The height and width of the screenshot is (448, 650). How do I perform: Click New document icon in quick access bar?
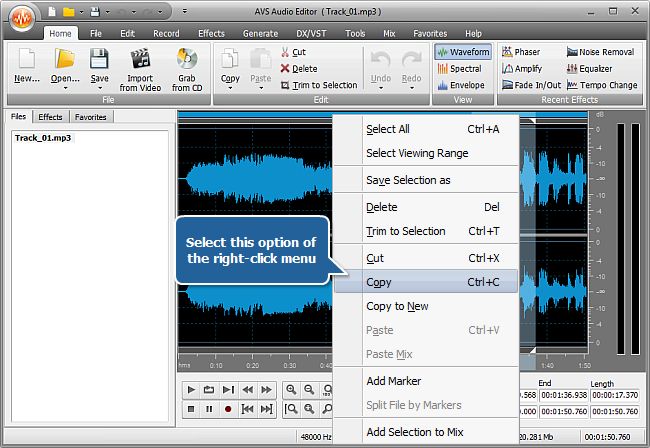click(52, 12)
